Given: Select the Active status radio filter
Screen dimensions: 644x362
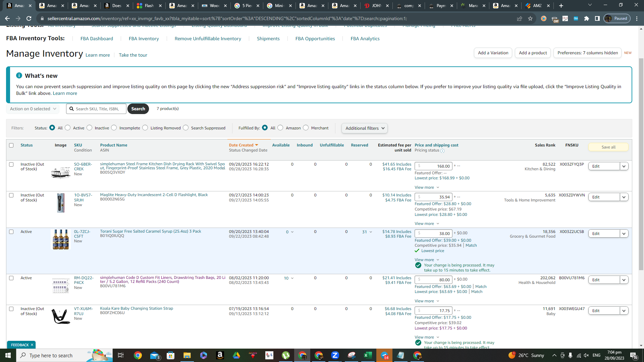Looking at the screenshot, I should [x=68, y=128].
